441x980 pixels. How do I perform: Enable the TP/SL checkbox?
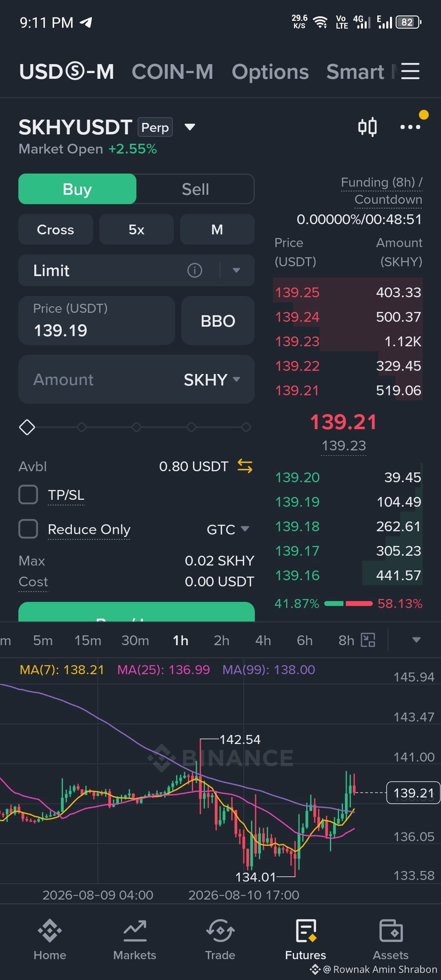(28, 494)
